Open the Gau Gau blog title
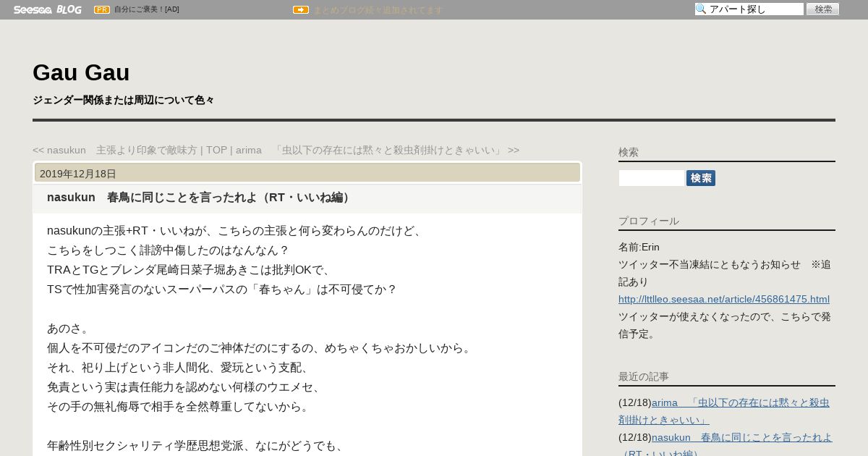This screenshot has width=868, height=456. (x=81, y=72)
